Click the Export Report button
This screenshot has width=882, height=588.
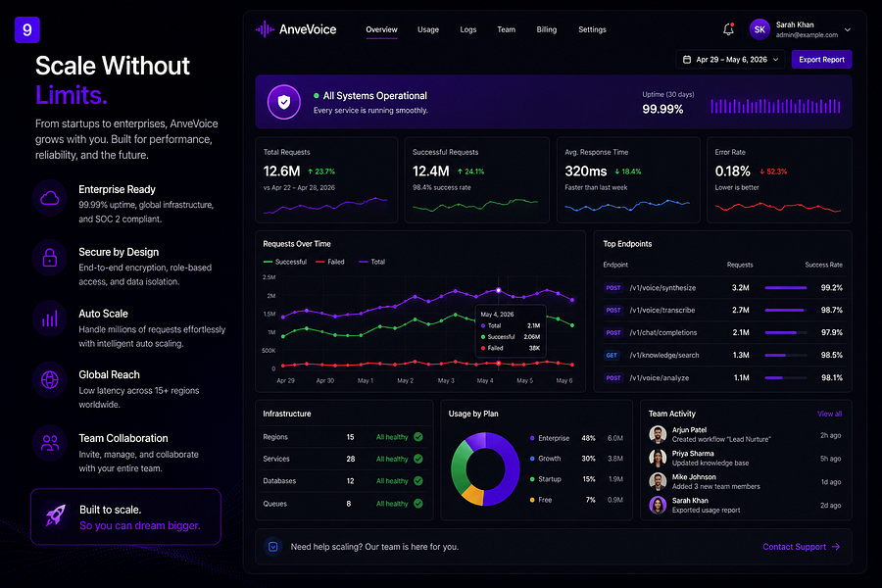[821, 60]
